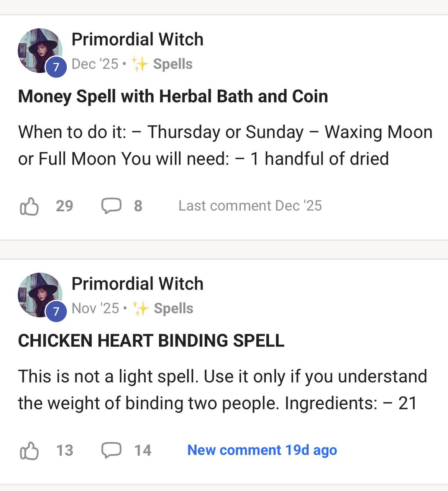Image resolution: width=448 pixels, height=491 pixels.
Task: Click the blue level 7 badge on second avatar
Action: click(56, 310)
